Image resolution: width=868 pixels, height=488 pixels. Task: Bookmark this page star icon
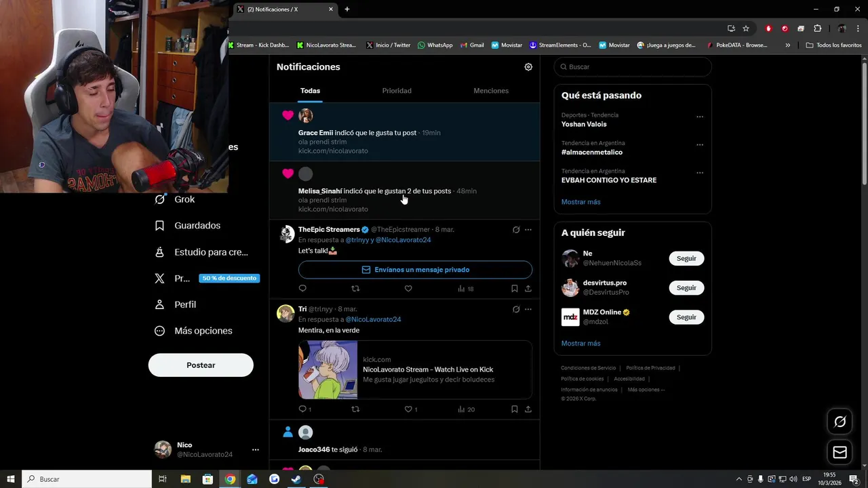click(x=746, y=28)
